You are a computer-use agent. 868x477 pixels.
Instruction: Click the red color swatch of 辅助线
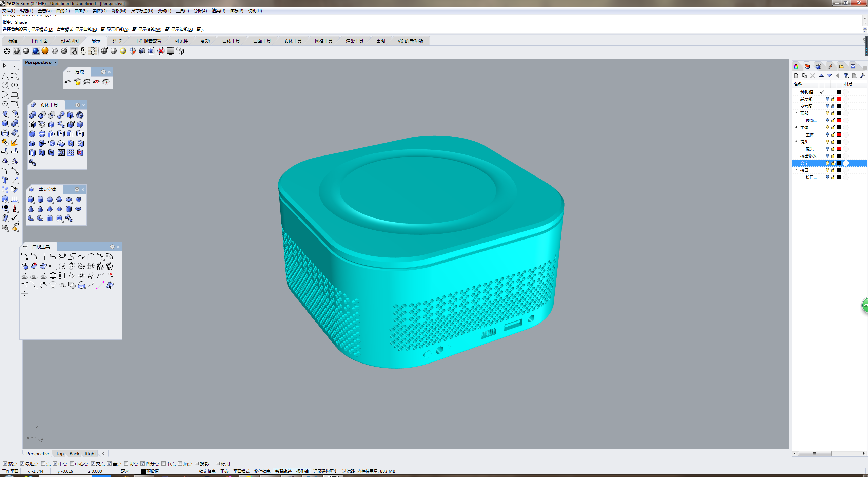[x=839, y=99]
